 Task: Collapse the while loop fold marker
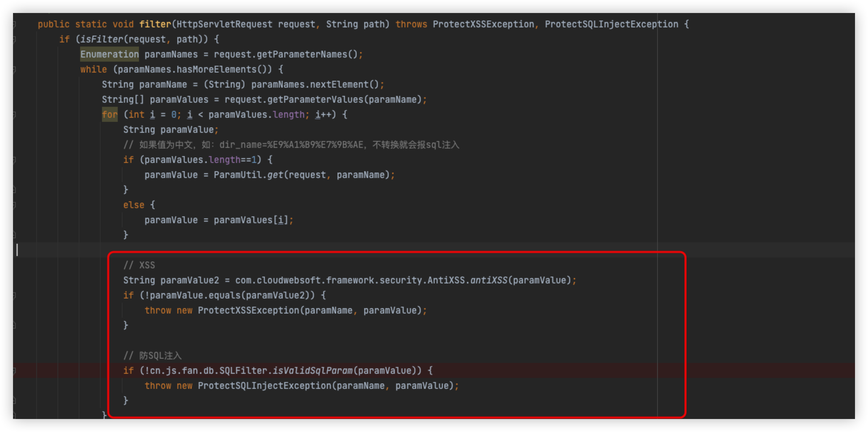(x=14, y=69)
